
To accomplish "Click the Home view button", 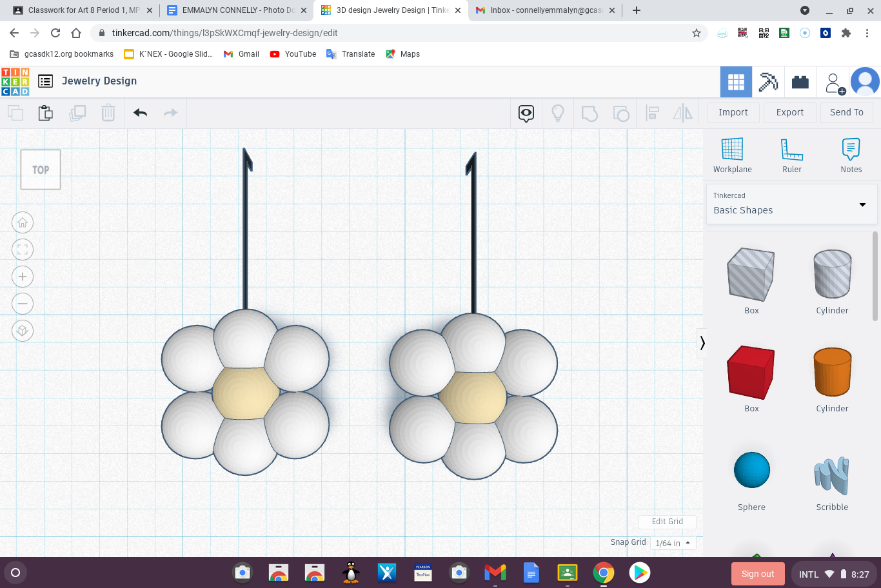I will pos(23,222).
